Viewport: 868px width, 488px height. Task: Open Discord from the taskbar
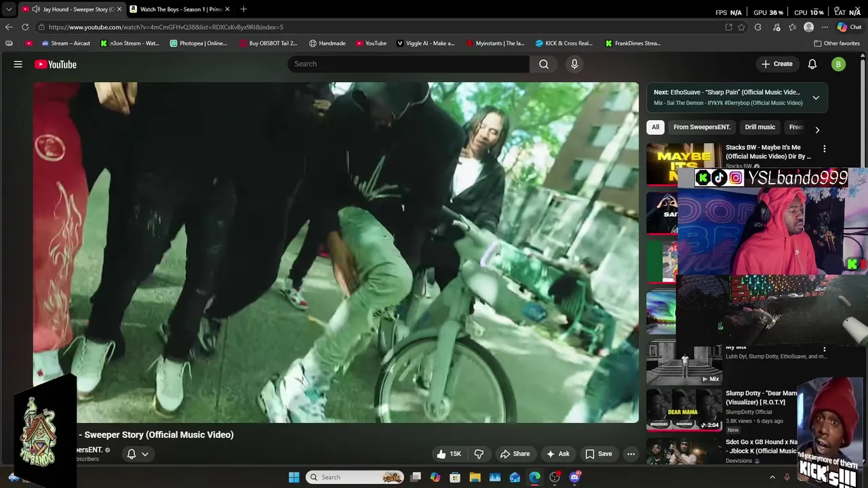click(x=575, y=477)
